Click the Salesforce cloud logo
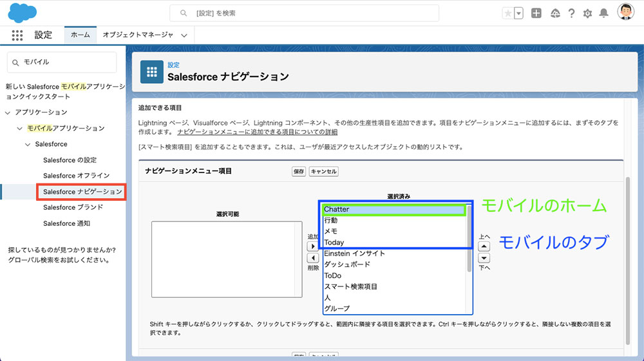Image resolution: width=644 pixels, height=361 pixels. [22, 13]
